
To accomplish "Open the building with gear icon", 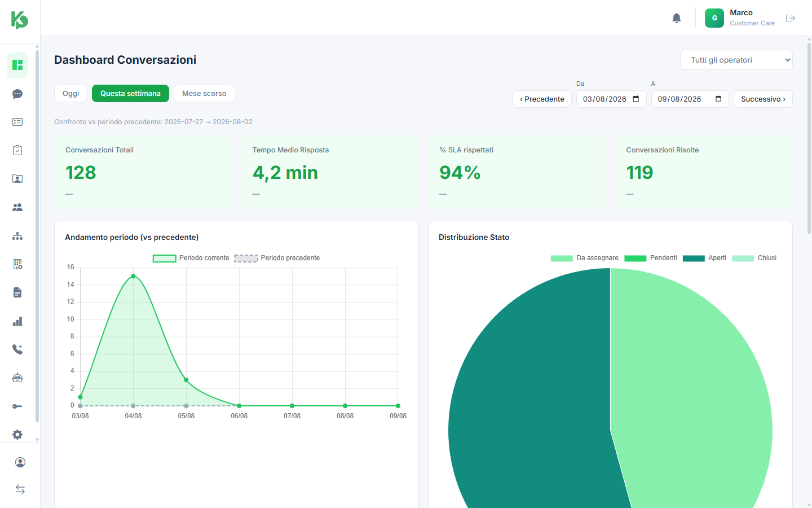I will (x=17, y=264).
